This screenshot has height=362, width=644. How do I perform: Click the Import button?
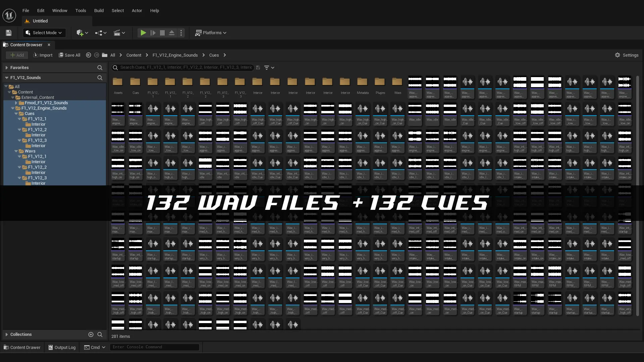(43, 55)
